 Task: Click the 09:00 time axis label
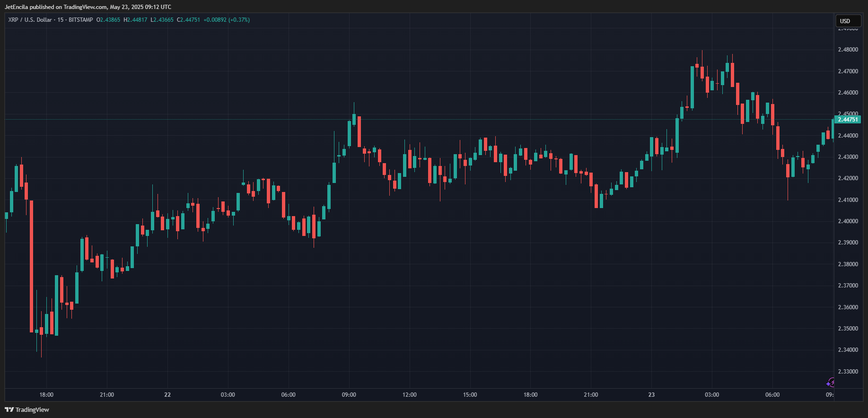point(349,395)
